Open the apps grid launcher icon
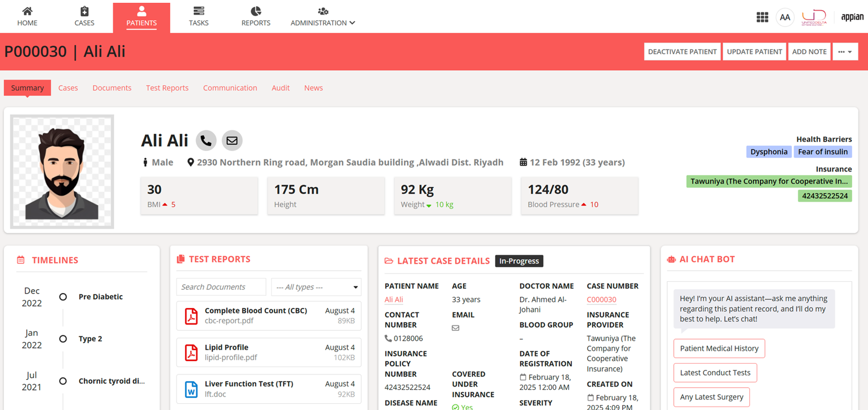This screenshot has height=410, width=868. (x=762, y=17)
